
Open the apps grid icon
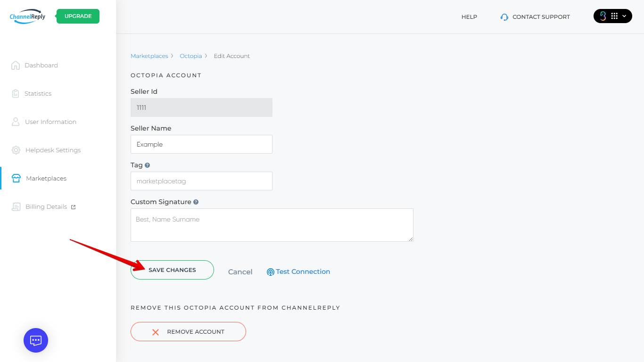coord(614,16)
